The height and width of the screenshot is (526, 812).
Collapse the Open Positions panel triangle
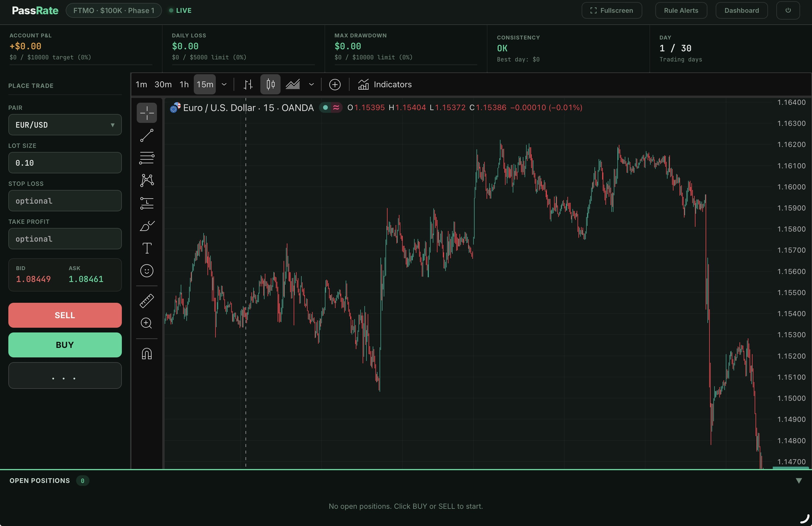coord(799,481)
